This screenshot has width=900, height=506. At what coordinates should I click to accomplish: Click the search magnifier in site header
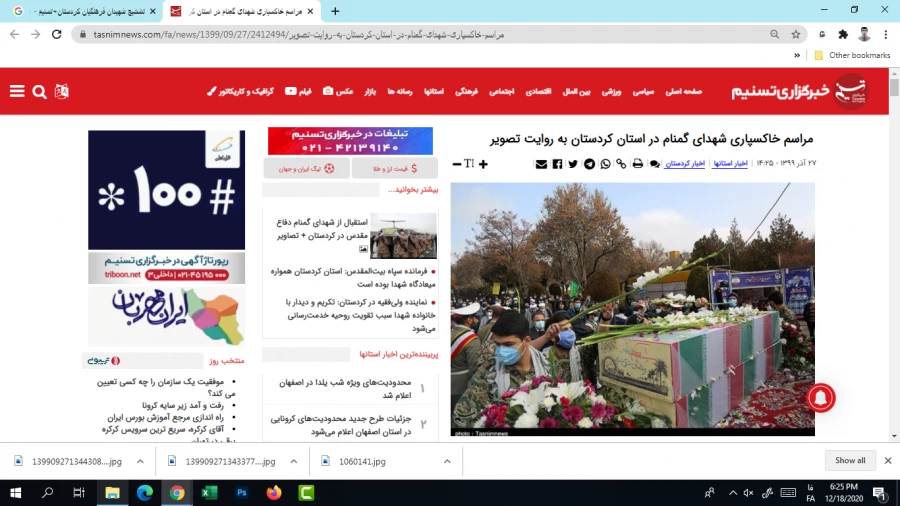(x=39, y=91)
